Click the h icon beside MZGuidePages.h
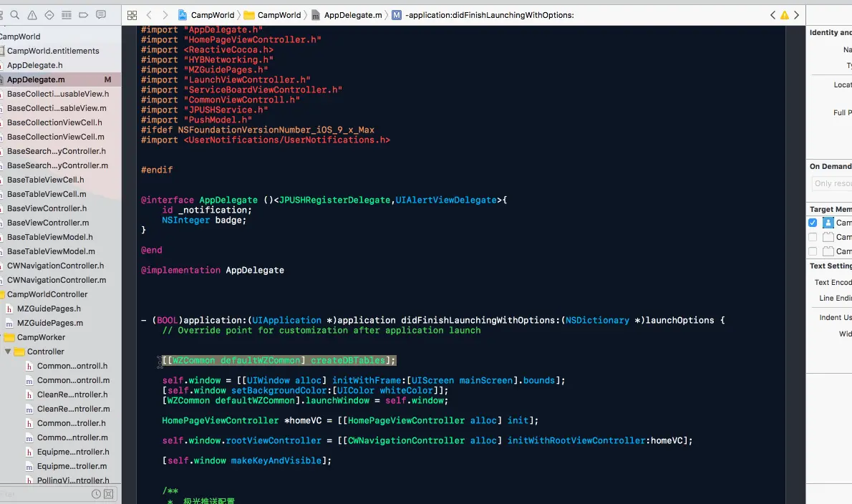This screenshot has height=504, width=852. pyautogui.click(x=9, y=309)
